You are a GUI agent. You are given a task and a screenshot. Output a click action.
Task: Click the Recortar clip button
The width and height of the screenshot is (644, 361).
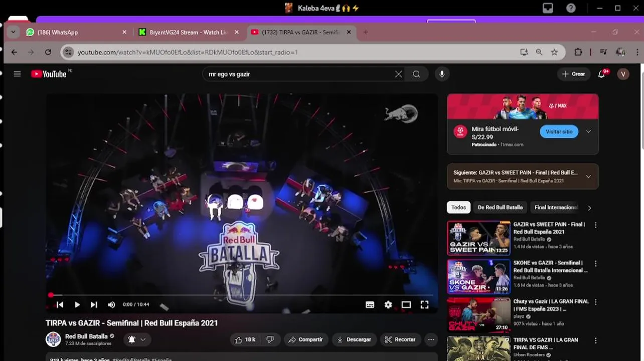coord(400,339)
